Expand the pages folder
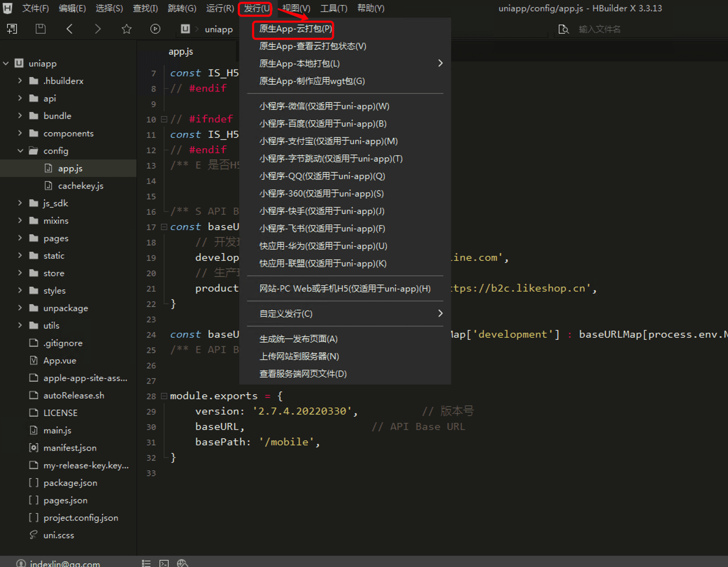 [20, 238]
